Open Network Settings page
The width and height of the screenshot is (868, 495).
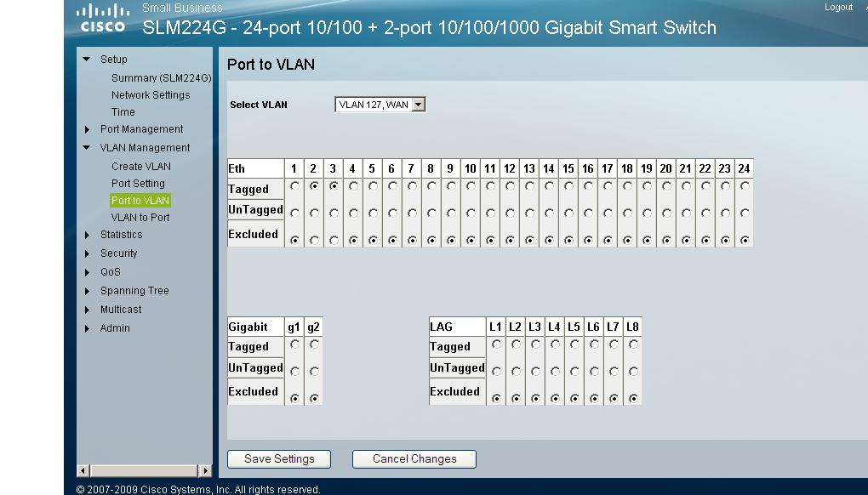coord(151,95)
